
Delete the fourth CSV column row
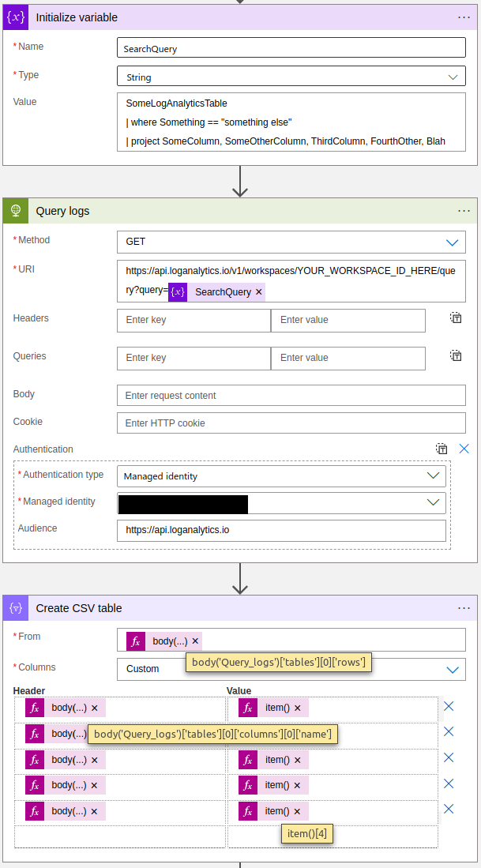449,783
